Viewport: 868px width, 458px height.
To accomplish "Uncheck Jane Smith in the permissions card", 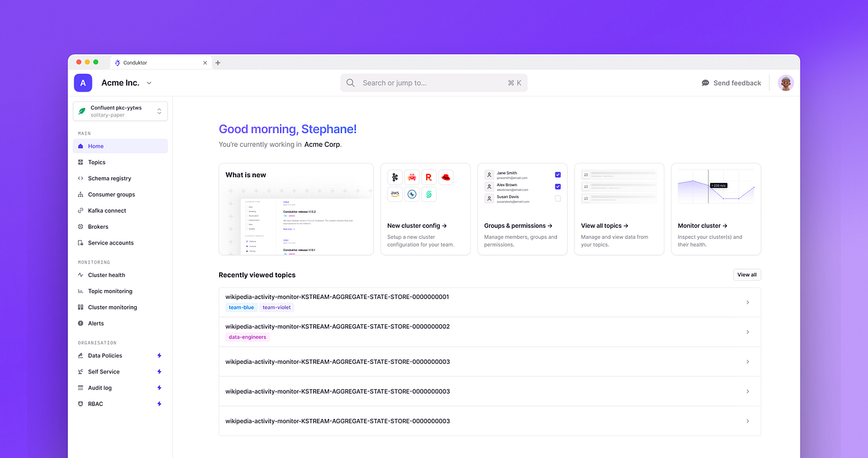I will [557, 175].
